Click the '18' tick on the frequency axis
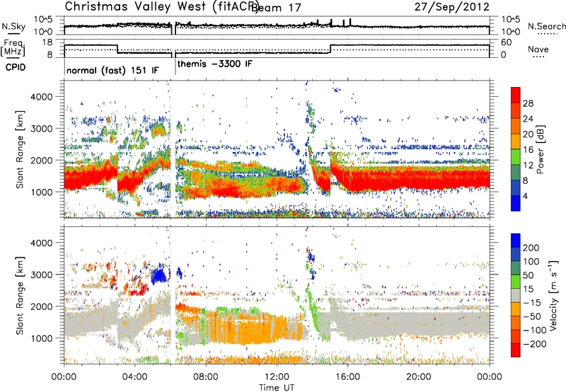This screenshot has width=566, height=392. [x=47, y=42]
